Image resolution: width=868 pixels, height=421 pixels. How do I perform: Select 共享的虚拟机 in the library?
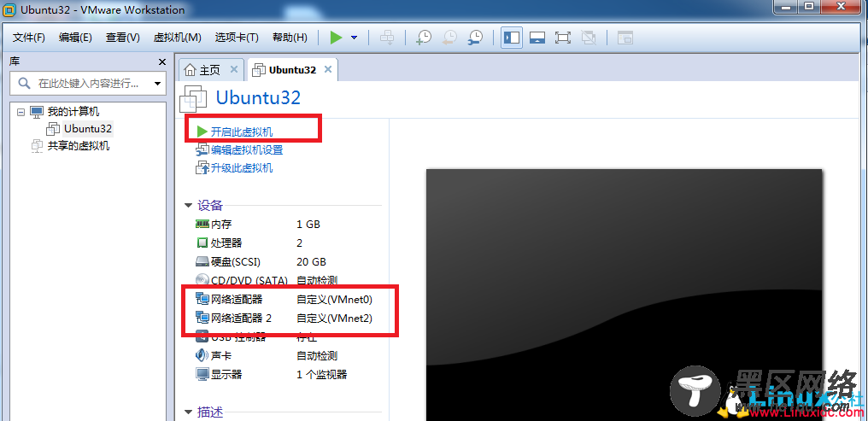(x=78, y=146)
